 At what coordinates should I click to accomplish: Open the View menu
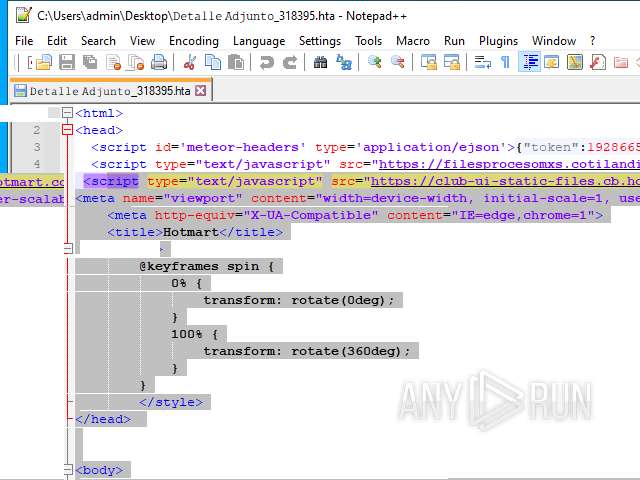[142, 41]
